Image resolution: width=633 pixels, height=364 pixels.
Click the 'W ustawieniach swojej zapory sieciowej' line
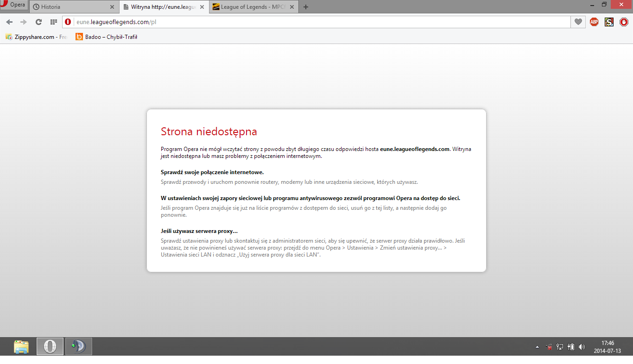click(x=310, y=198)
